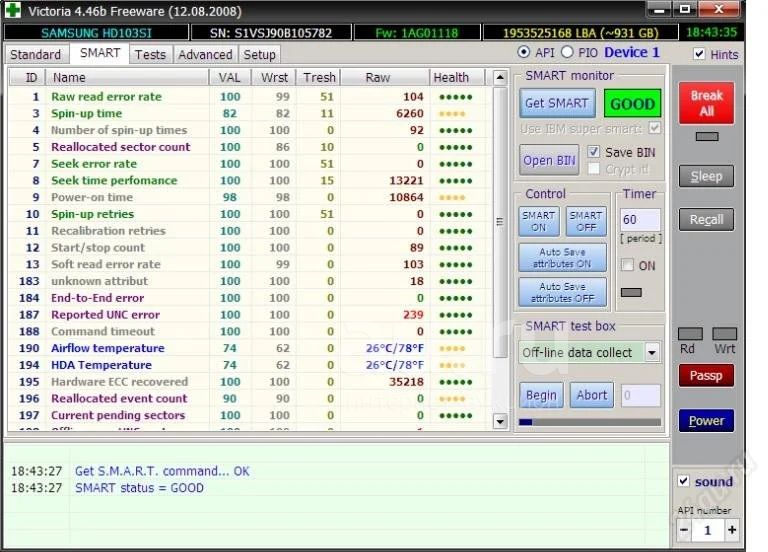Click the Get SMART button

coord(557,103)
